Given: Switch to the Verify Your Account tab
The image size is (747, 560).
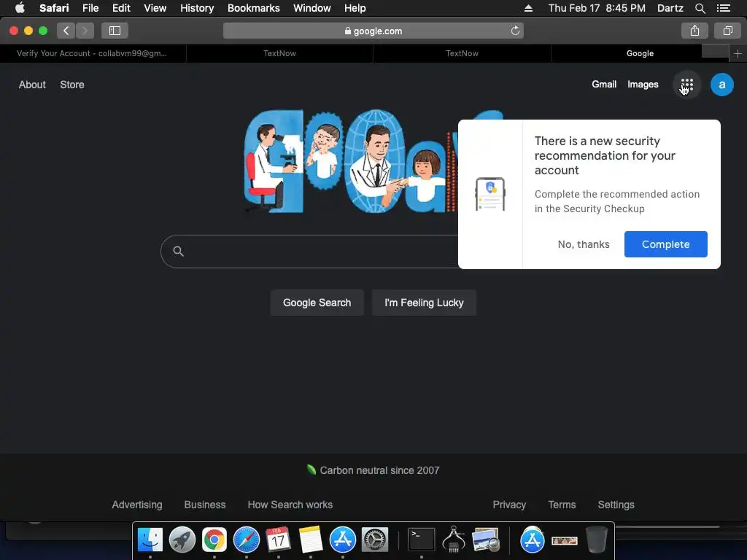Looking at the screenshot, I should (93, 53).
